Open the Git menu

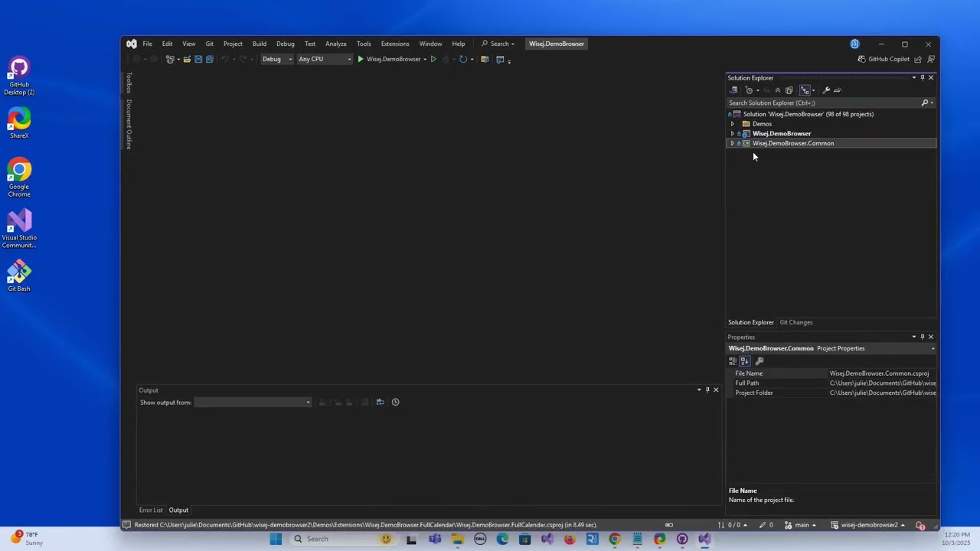coord(209,44)
